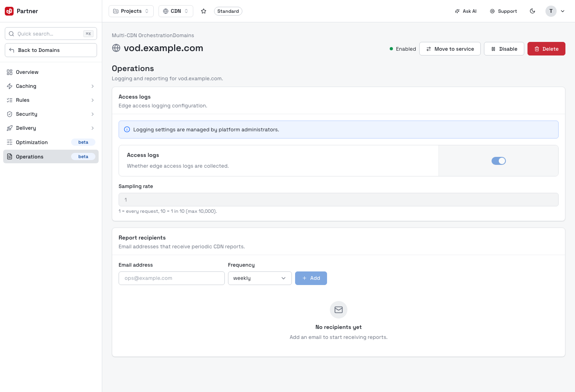Click the Standard plan badge
The image size is (575, 392).
228,11
